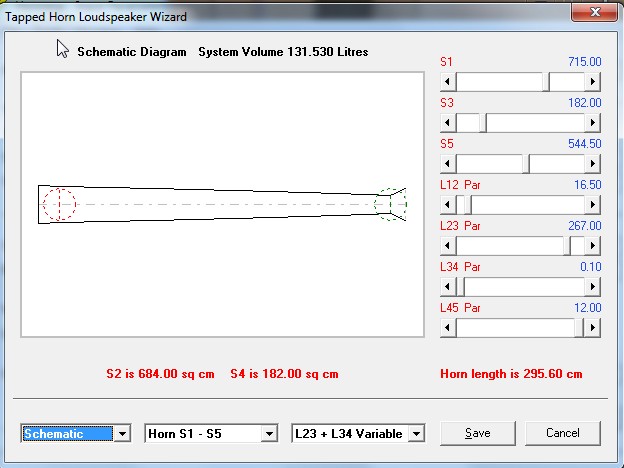Click the L23 slider thumb
Image resolution: width=624 pixels, height=468 pixels.
click(x=567, y=246)
